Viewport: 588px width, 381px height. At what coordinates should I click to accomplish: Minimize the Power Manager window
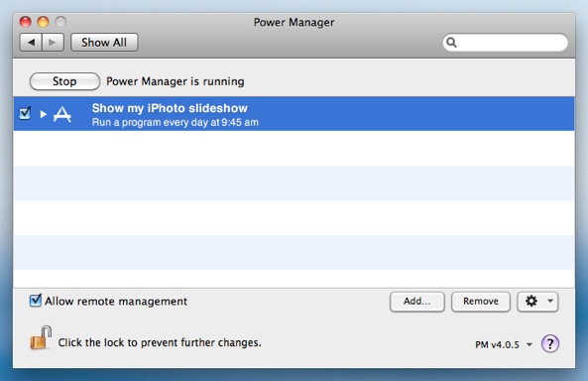tap(43, 22)
